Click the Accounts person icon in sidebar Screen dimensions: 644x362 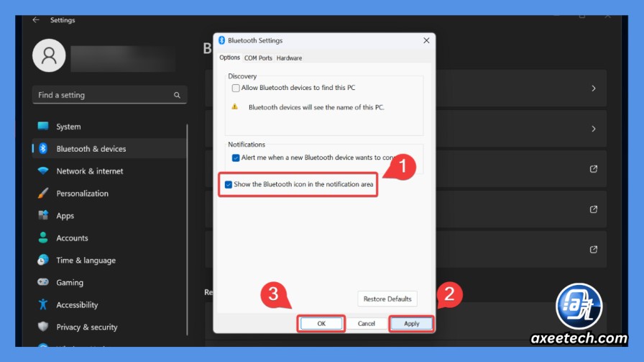(43, 237)
